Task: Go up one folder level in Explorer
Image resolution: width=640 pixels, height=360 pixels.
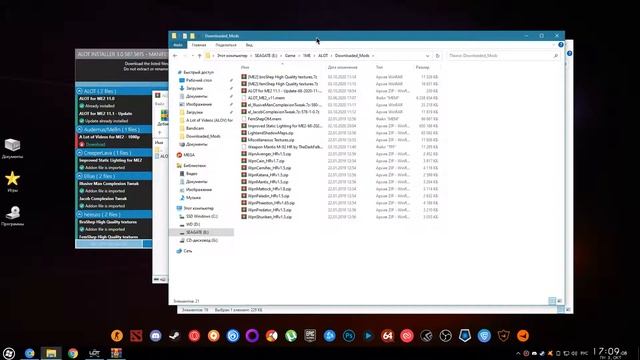Action: pyautogui.click(x=200, y=56)
